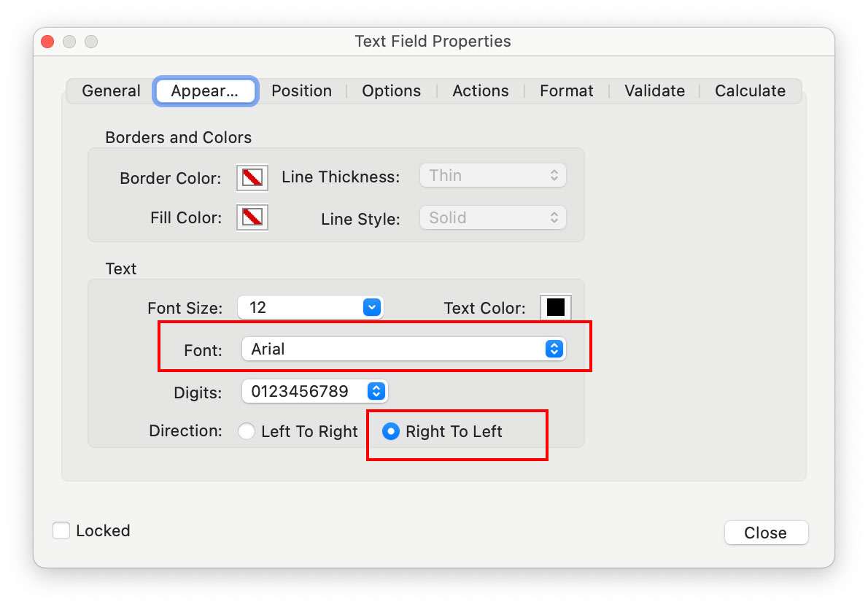Select the Left To Right direction
The image size is (868, 607).
(247, 431)
